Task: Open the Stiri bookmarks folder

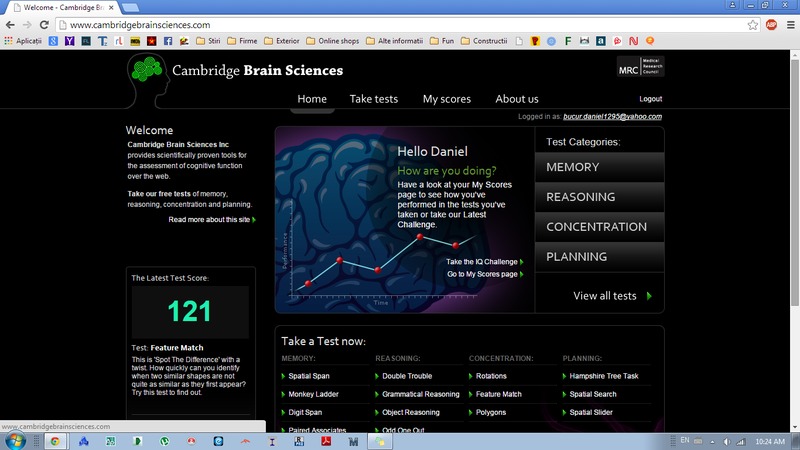Action: pos(208,41)
